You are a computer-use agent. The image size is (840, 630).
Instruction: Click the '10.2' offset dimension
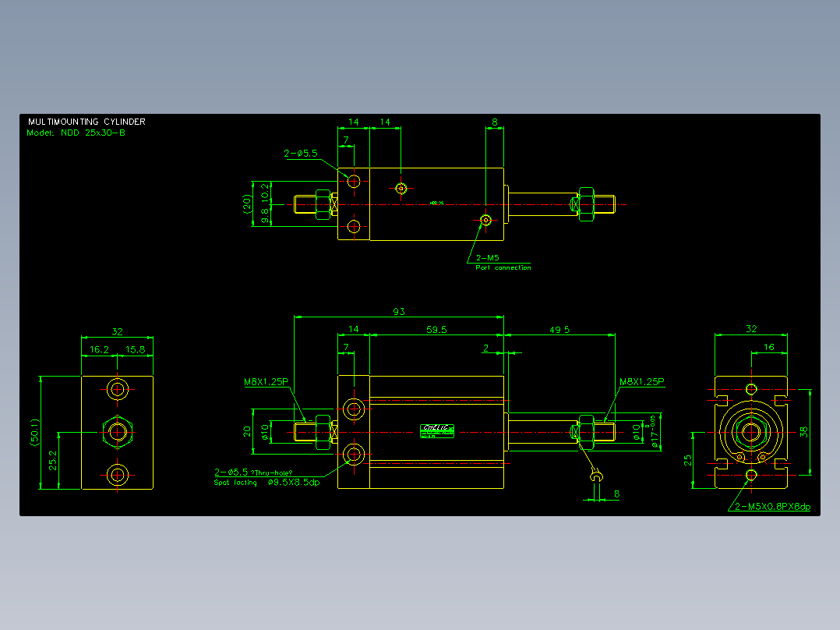tap(265, 193)
